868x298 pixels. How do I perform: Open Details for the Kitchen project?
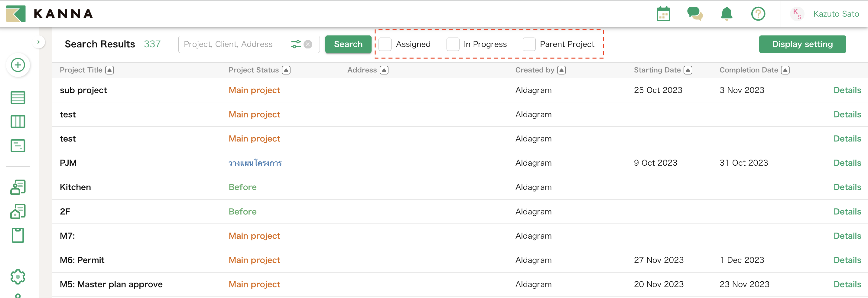(x=847, y=187)
